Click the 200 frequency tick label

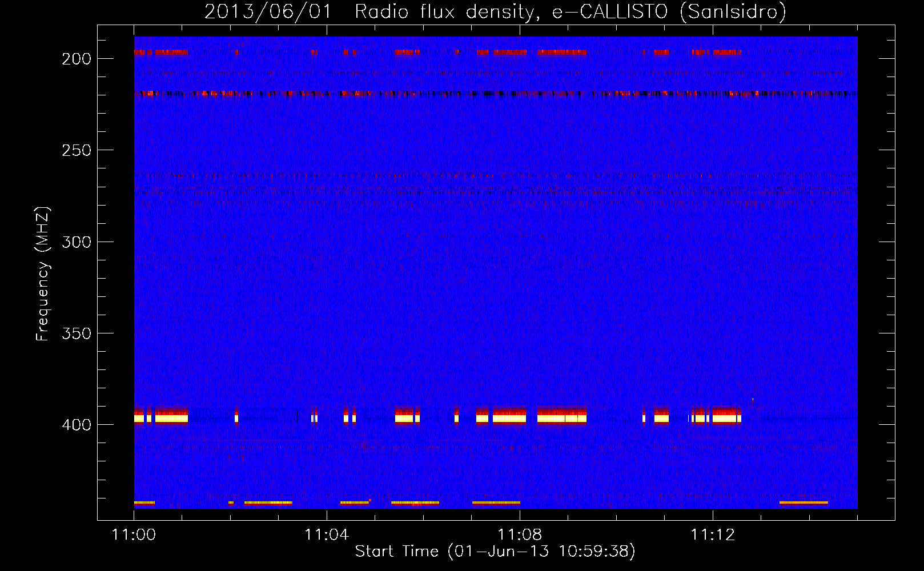77,59
